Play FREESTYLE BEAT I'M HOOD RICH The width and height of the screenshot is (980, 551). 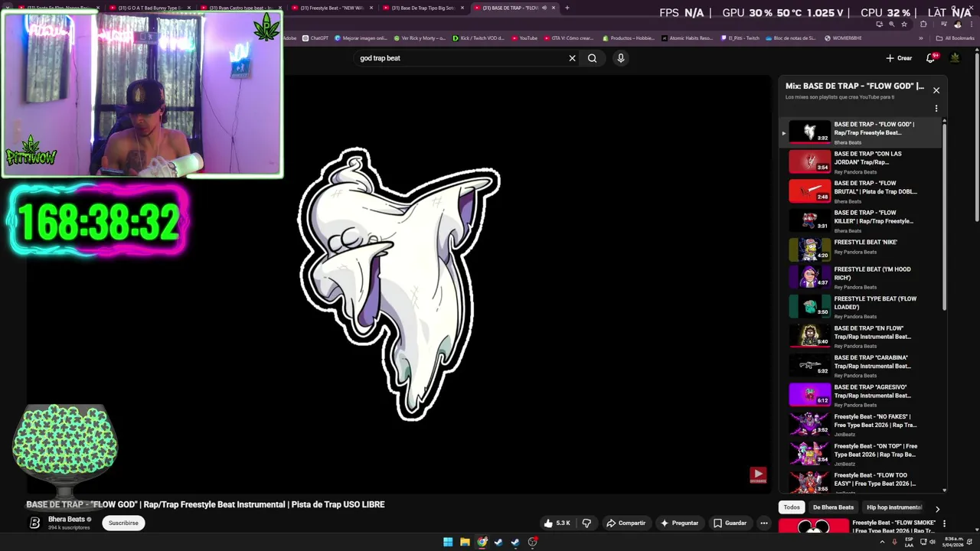(861, 278)
